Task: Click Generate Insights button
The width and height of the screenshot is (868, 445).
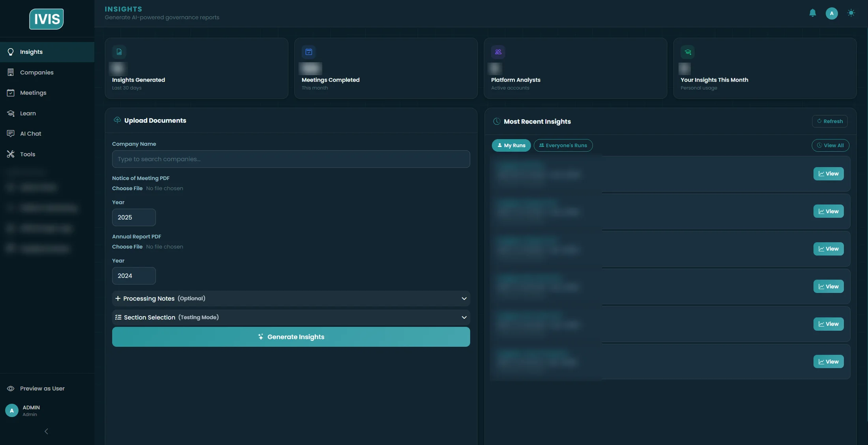Action: [291, 337]
